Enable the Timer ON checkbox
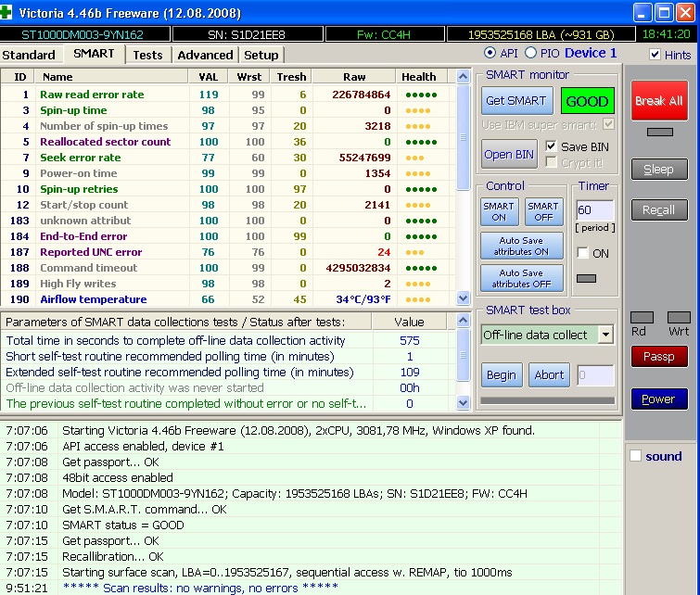Image resolution: width=700 pixels, height=595 pixels. point(582,253)
